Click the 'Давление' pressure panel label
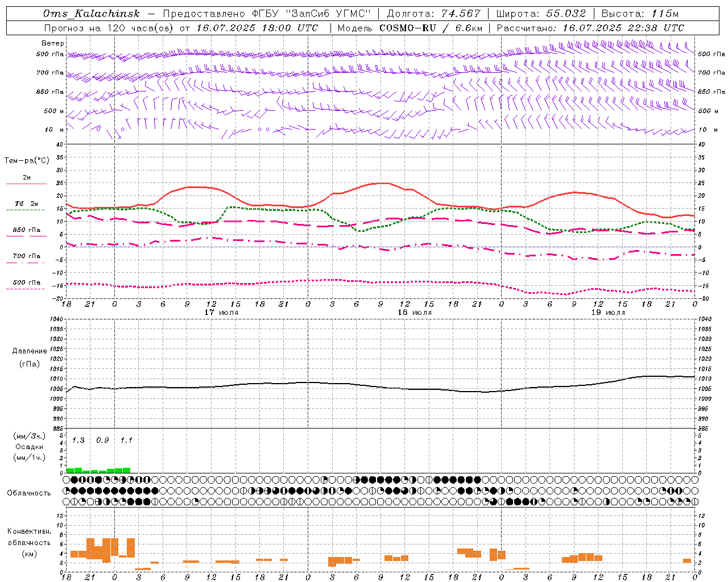The image size is (728, 582). (30, 351)
